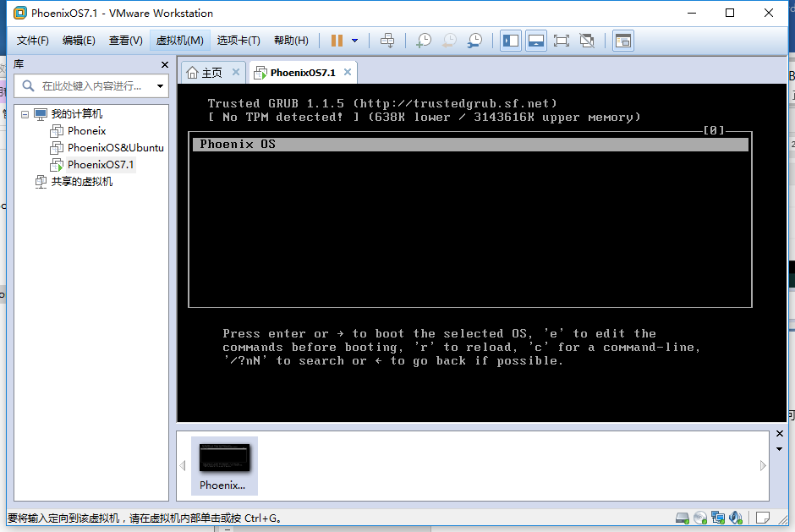Select the Phoneix virtual machine
Image resolution: width=795 pixels, height=532 pixels.
tap(87, 131)
